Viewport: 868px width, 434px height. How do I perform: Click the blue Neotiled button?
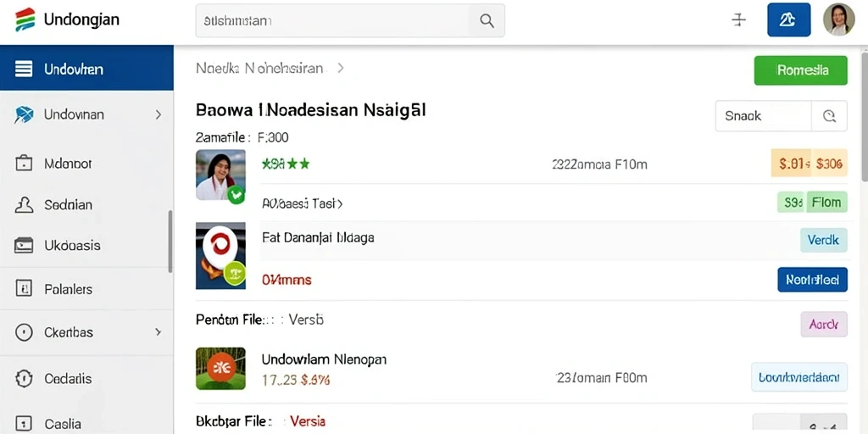(812, 280)
